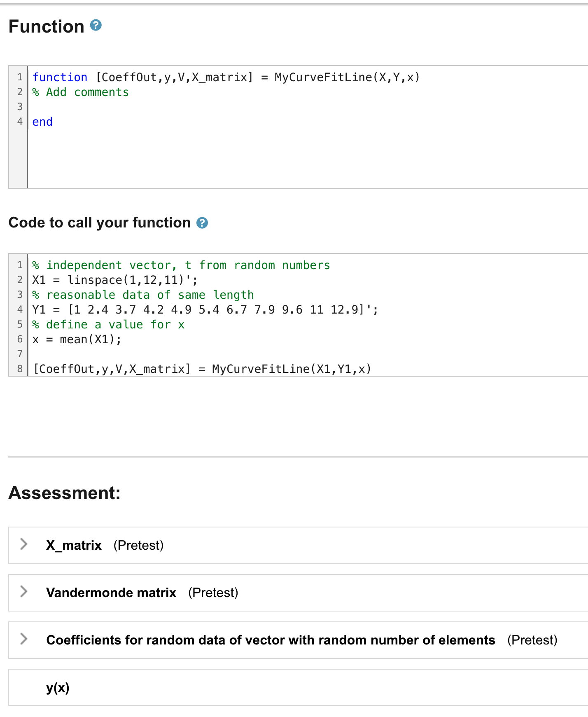The height and width of the screenshot is (717, 588).
Task: Open help icon next to Code to call your function
Action: (x=202, y=223)
